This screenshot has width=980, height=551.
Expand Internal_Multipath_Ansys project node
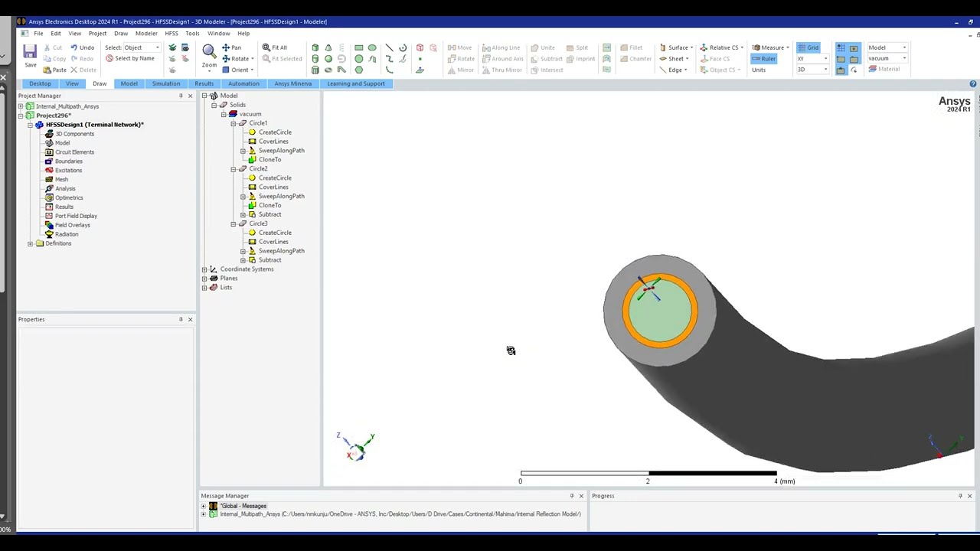(21, 106)
